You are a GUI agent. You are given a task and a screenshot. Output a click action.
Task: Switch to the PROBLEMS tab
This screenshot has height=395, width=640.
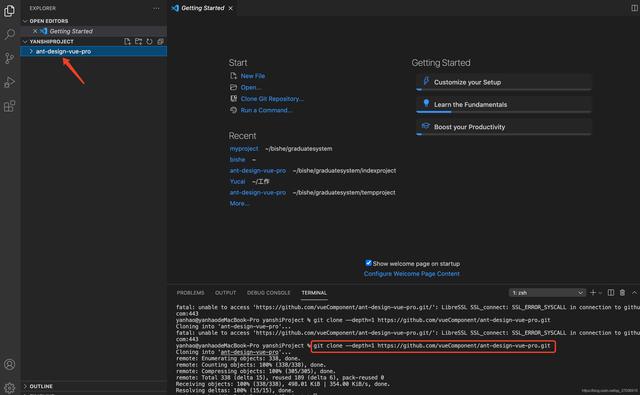pyautogui.click(x=190, y=293)
